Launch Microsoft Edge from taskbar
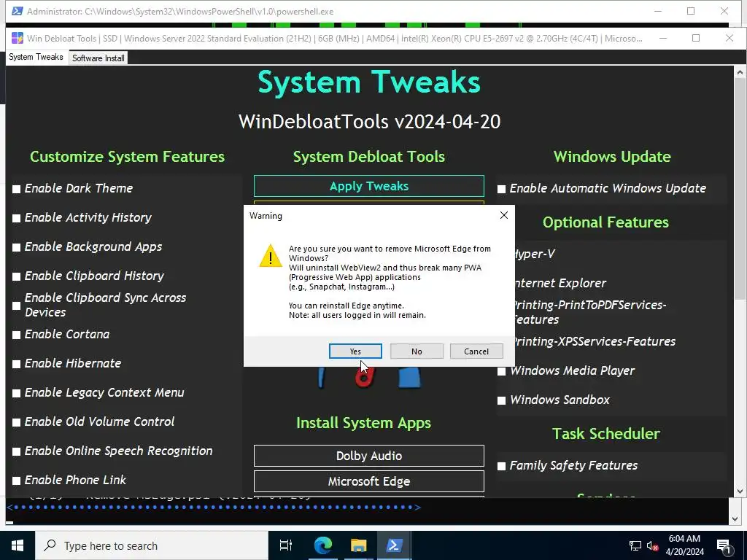747x560 pixels. pos(323,545)
